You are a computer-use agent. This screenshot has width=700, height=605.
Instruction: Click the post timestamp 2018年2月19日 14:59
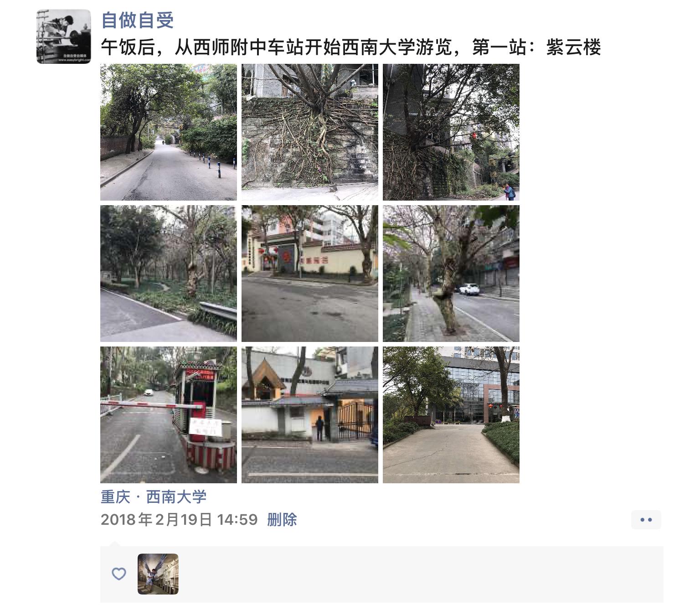point(179,520)
